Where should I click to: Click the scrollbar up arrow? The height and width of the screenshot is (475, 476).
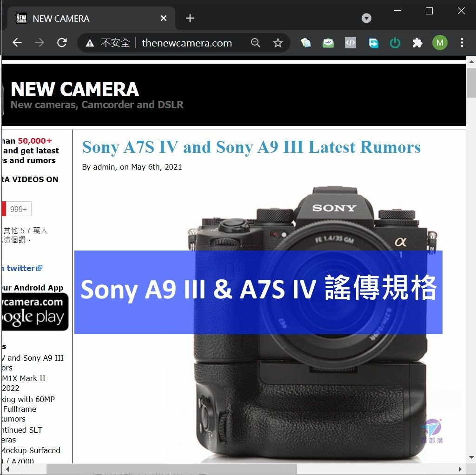[x=471, y=62]
